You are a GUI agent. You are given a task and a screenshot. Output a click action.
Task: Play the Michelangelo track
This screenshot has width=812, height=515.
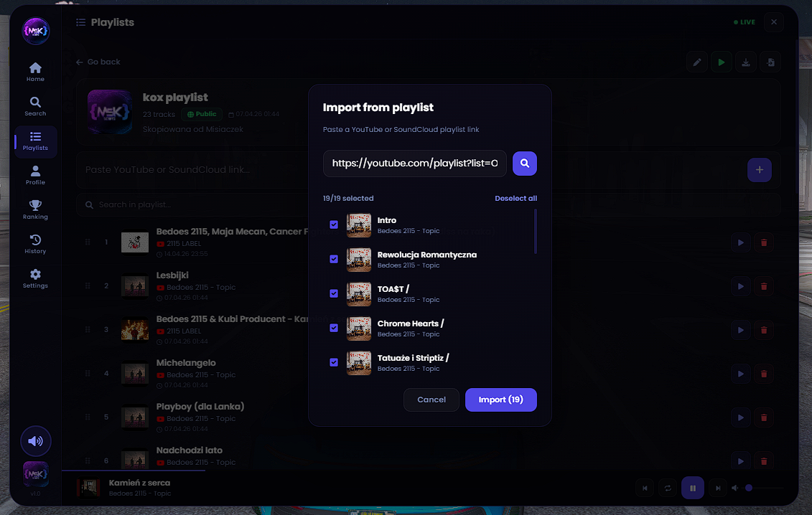tap(740, 374)
